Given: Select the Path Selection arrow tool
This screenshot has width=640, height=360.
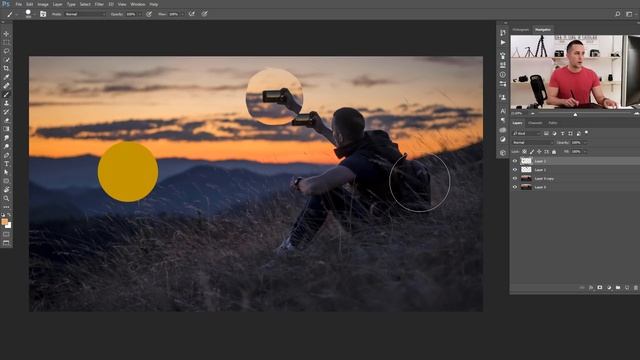Looking at the screenshot, I should (6, 172).
